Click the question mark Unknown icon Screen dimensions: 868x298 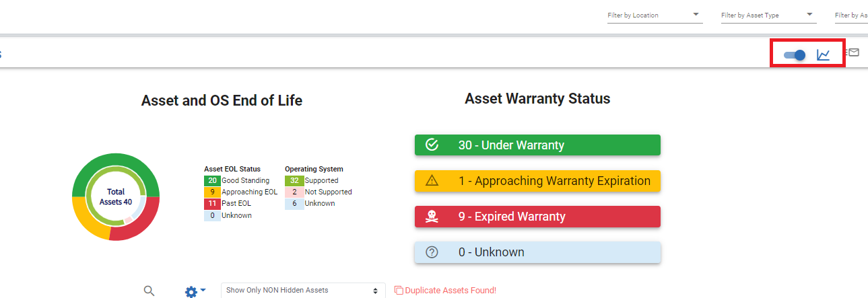pos(432,252)
